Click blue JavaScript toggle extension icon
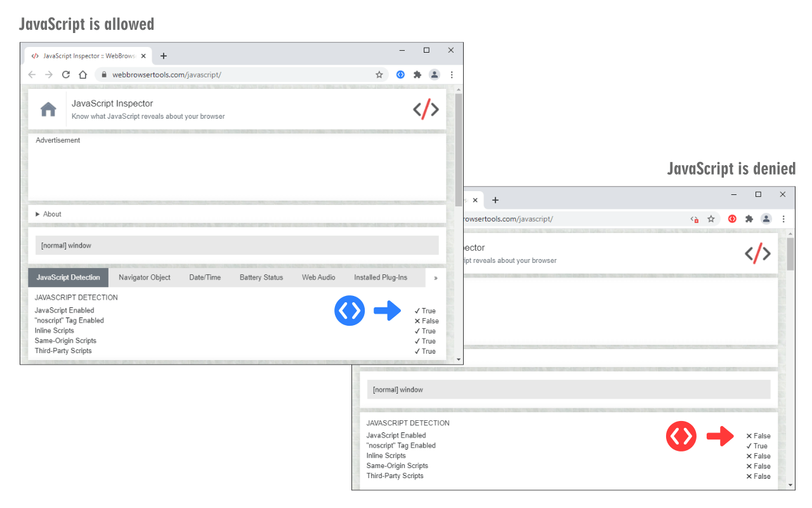Image resolution: width=812 pixels, height=508 pixels. (400, 74)
